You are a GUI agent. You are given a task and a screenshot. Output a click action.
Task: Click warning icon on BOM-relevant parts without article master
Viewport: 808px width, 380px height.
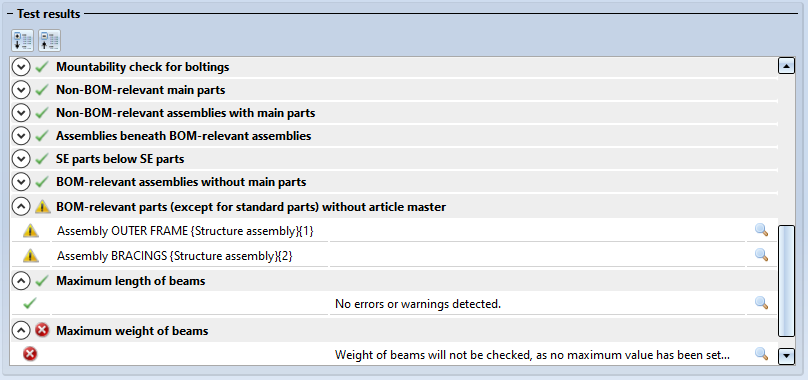(x=42, y=207)
